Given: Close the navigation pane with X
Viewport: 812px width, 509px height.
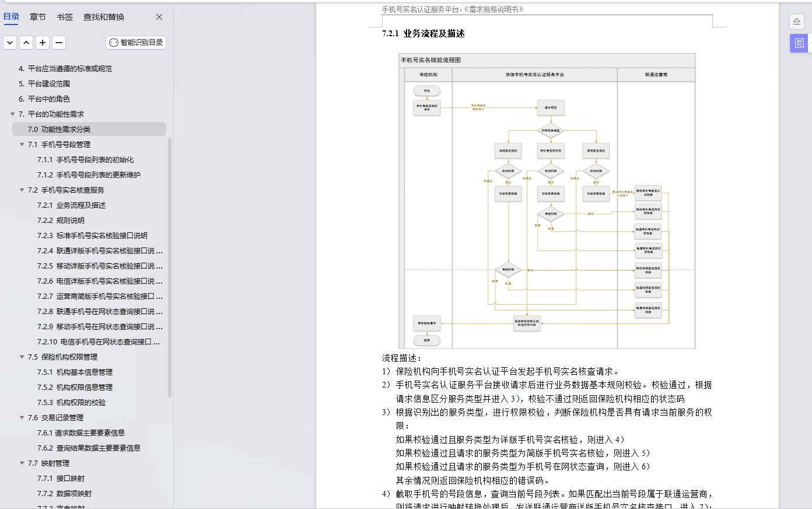Looking at the screenshot, I should click(159, 17).
